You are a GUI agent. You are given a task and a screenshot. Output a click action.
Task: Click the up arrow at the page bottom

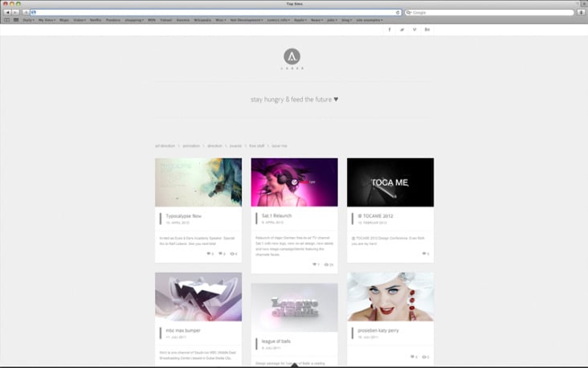pyautogui.click(x=294, y=365)
